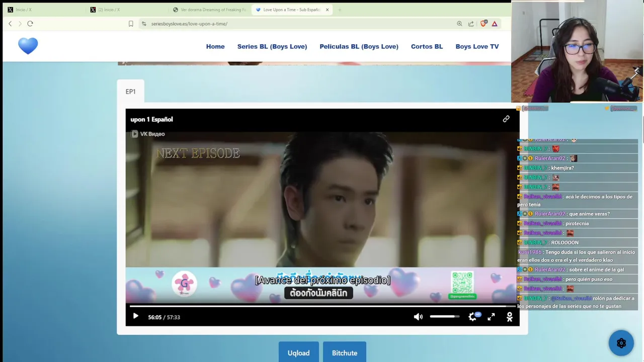The image size is (644, 362).
Task: Open Peliculas BL (Boys Love) menu
Action: point(359,46)
